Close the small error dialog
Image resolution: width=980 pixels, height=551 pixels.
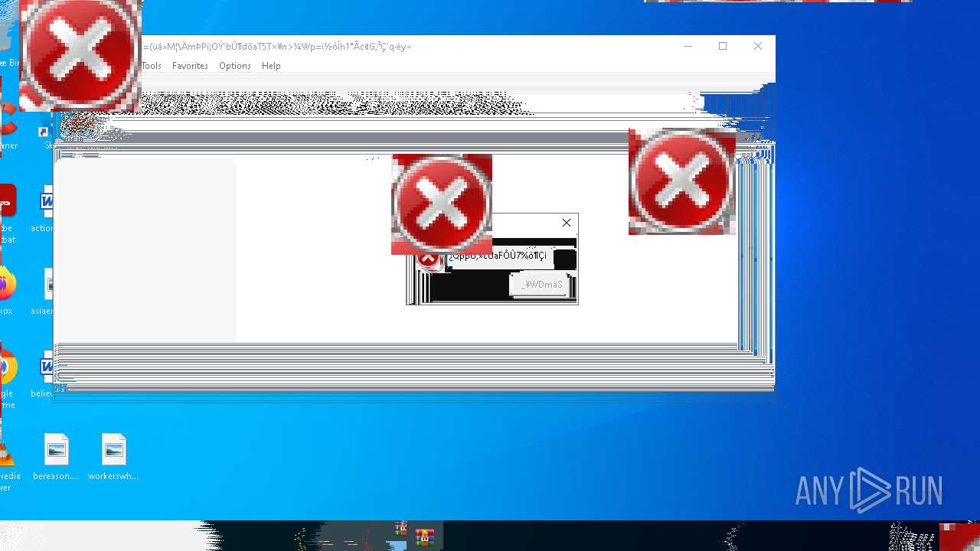[567, 223]
